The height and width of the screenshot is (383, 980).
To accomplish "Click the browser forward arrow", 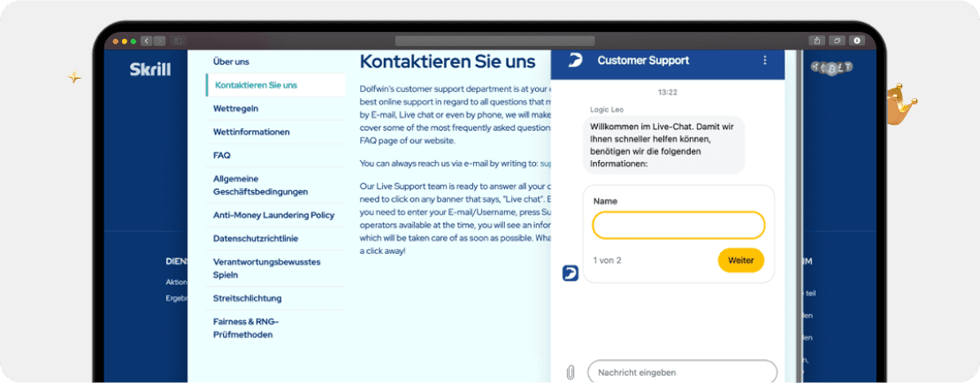I will (x=159, y=41).
